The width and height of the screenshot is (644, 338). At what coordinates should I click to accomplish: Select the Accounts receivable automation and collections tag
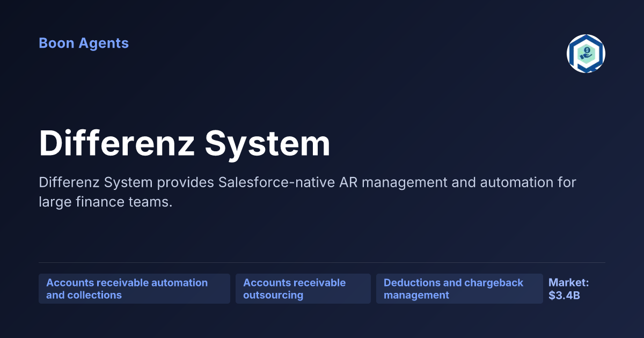[x=134, y=289]
